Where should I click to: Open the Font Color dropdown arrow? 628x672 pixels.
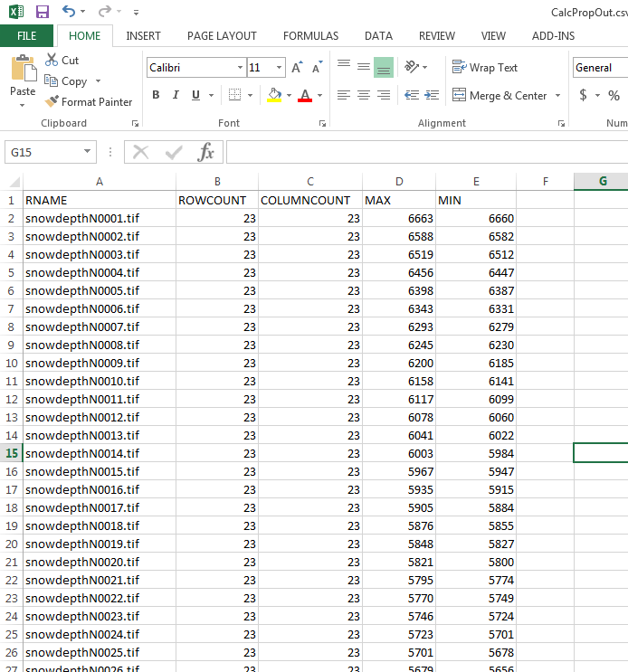(x=319, y=95)
